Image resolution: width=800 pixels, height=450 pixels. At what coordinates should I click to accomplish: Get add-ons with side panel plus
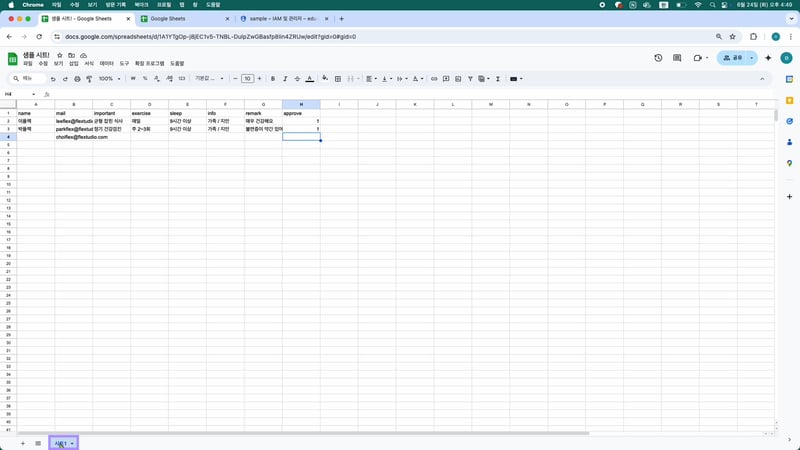pos(789,196)
